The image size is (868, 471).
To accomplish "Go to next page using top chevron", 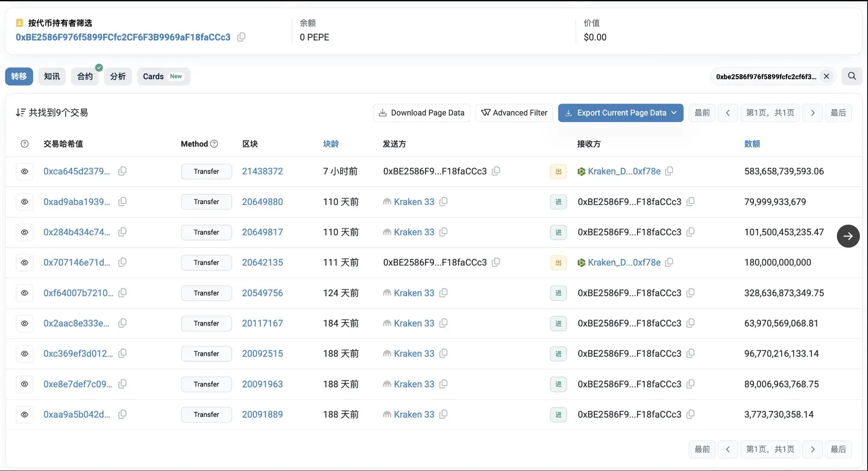I will point(813,113).
